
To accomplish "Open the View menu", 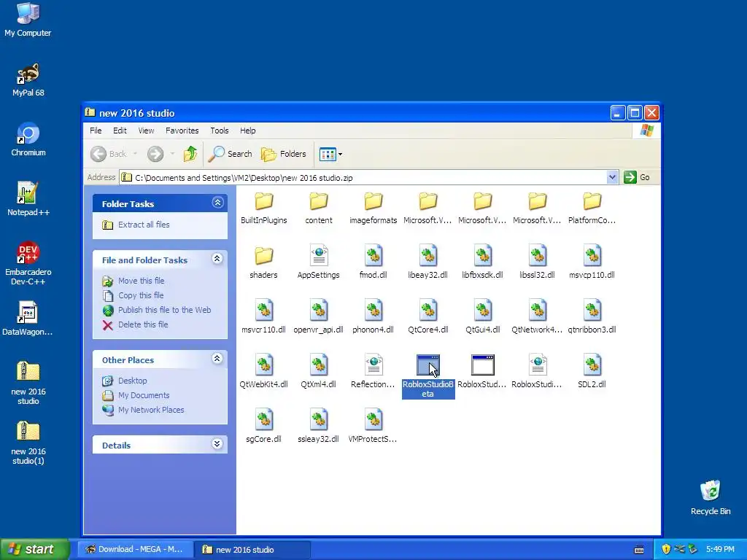I will pyautogui.click(x=146, y=131).
